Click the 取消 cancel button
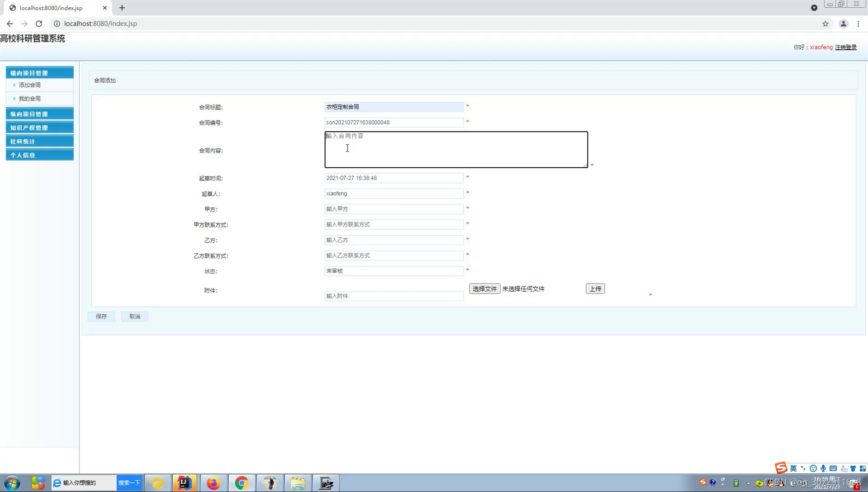The height and width of the screenshot is (492, 868). 135,317
